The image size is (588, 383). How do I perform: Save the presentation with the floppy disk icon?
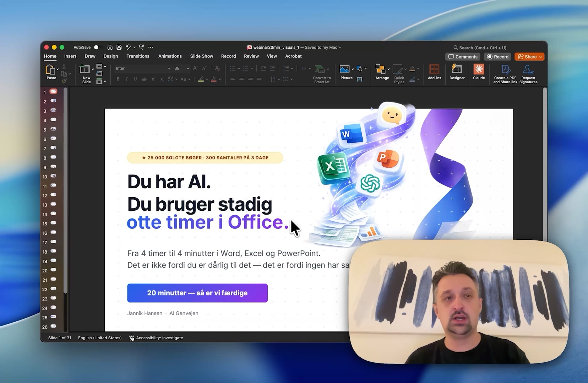[119, 47]
